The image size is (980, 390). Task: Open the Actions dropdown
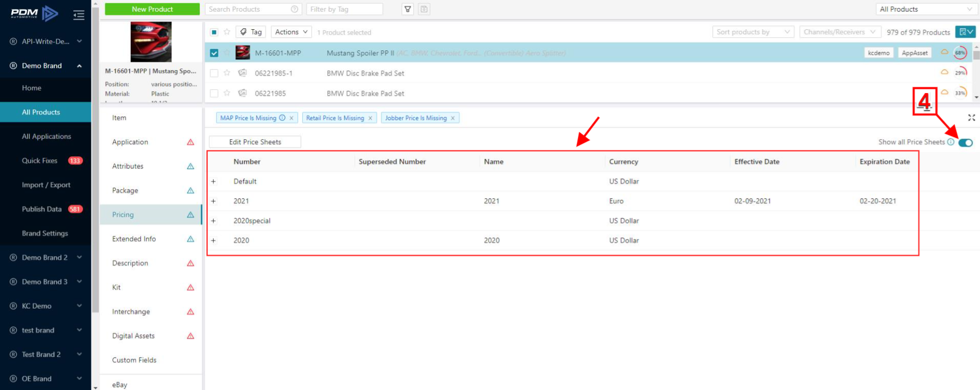click(x=291, y=32)
